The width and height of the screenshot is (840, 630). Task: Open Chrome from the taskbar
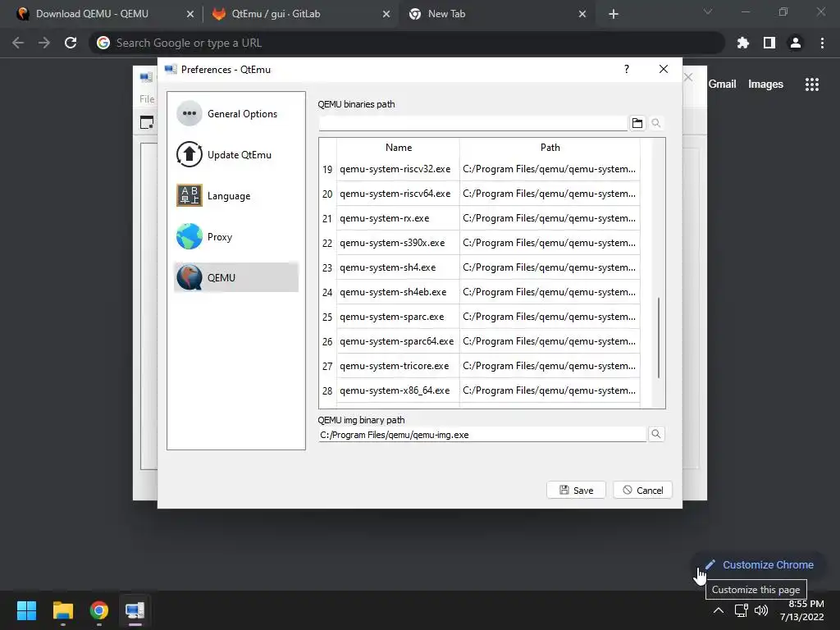99,610
